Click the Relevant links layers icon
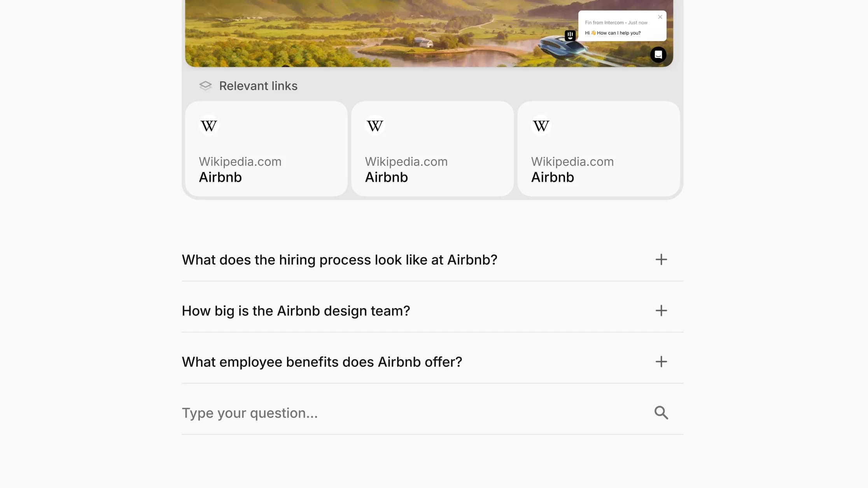868x488 pixels. [205, 85]
